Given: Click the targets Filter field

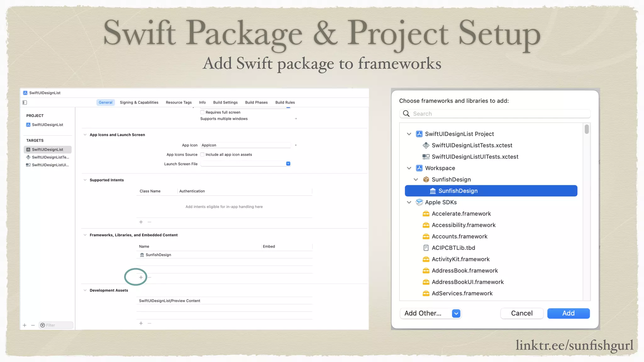Looking at the screenshot, I should pyautogui.click(x=56, y=325).
